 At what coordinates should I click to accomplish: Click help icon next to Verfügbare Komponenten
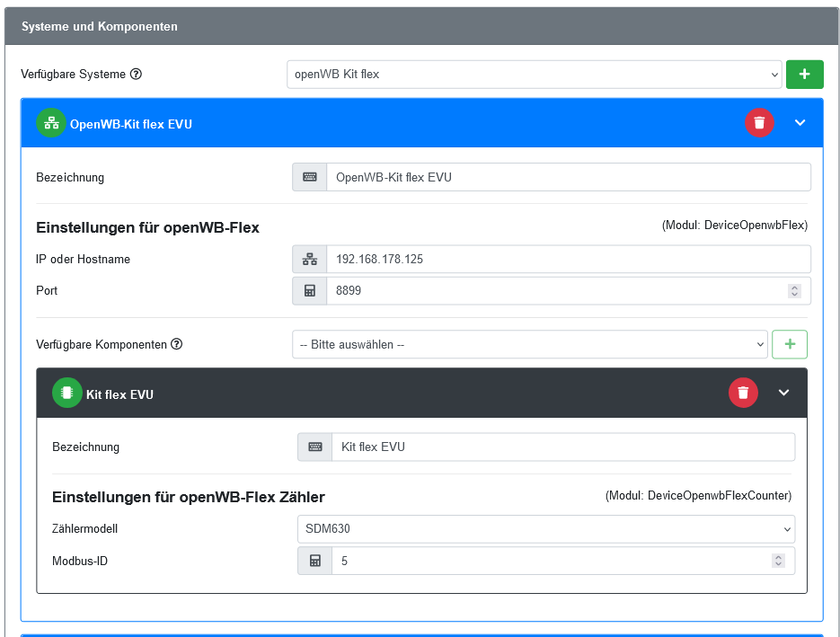[x=176, y=344]
